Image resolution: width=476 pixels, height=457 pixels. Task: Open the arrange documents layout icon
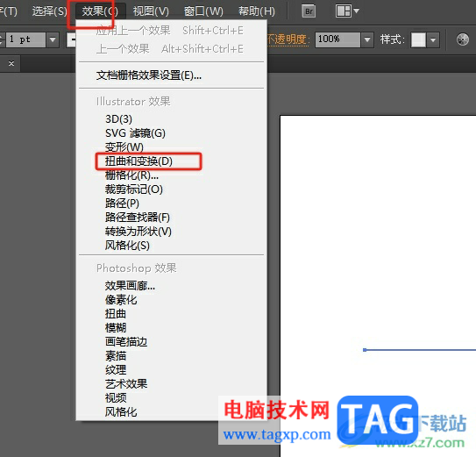pos(344,11)
